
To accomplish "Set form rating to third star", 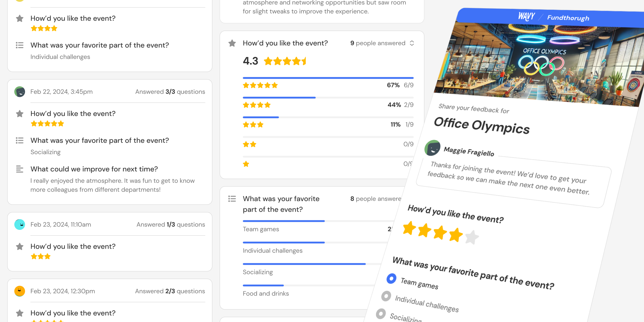I will [x=440, y=233].
